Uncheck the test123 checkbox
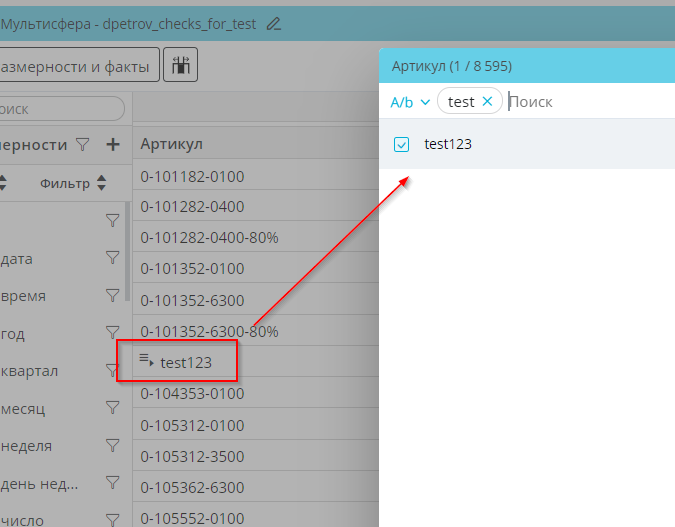 tap(402, 144)
